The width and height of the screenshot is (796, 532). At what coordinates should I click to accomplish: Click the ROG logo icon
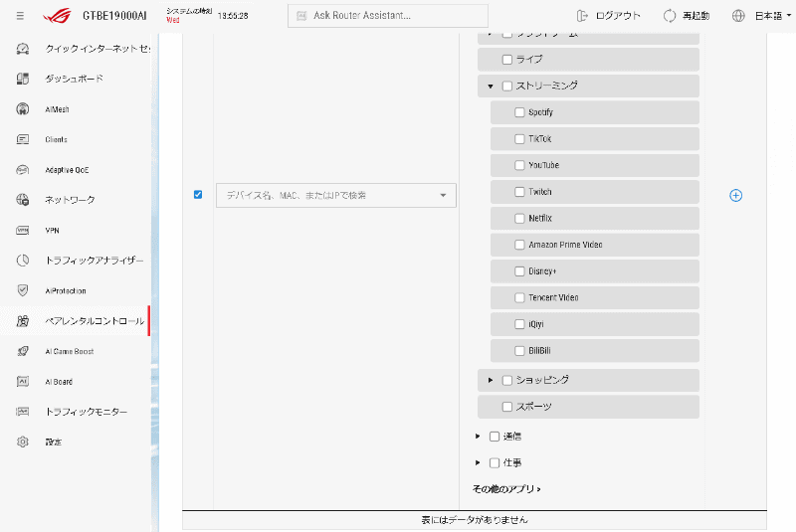[x=58, y=16]
